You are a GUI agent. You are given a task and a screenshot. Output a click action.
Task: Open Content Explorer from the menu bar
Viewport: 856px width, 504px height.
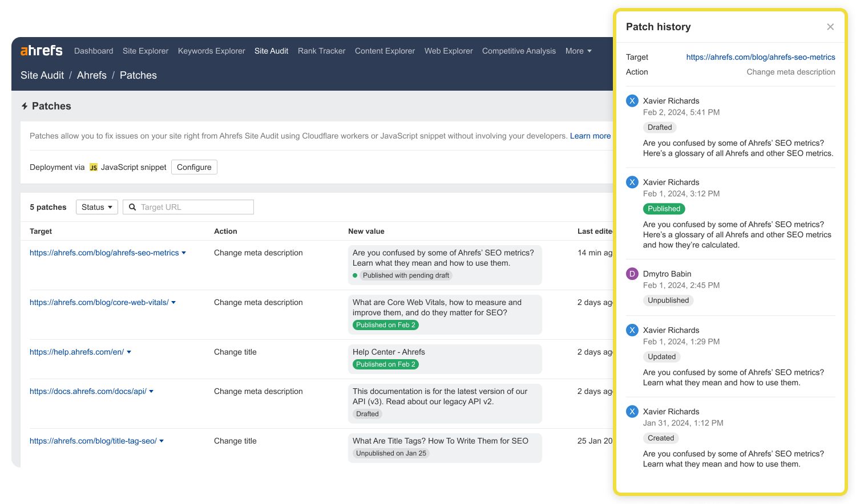tap(384, 51)
